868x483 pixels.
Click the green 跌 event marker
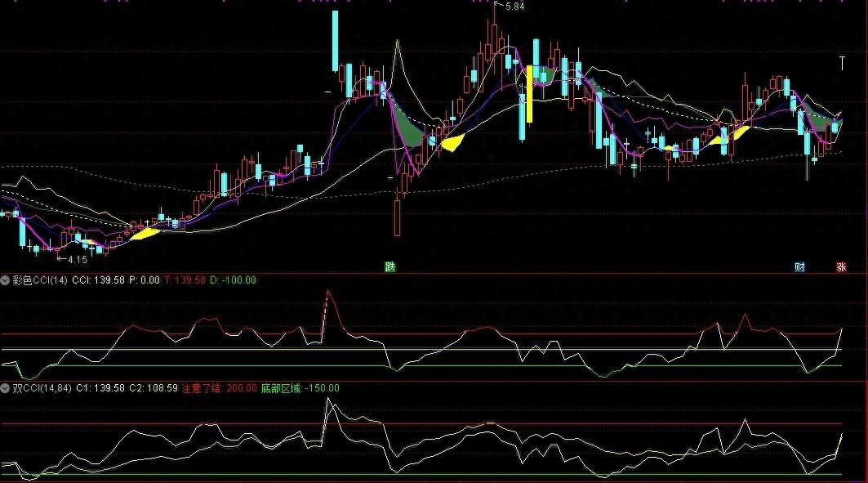390,266
